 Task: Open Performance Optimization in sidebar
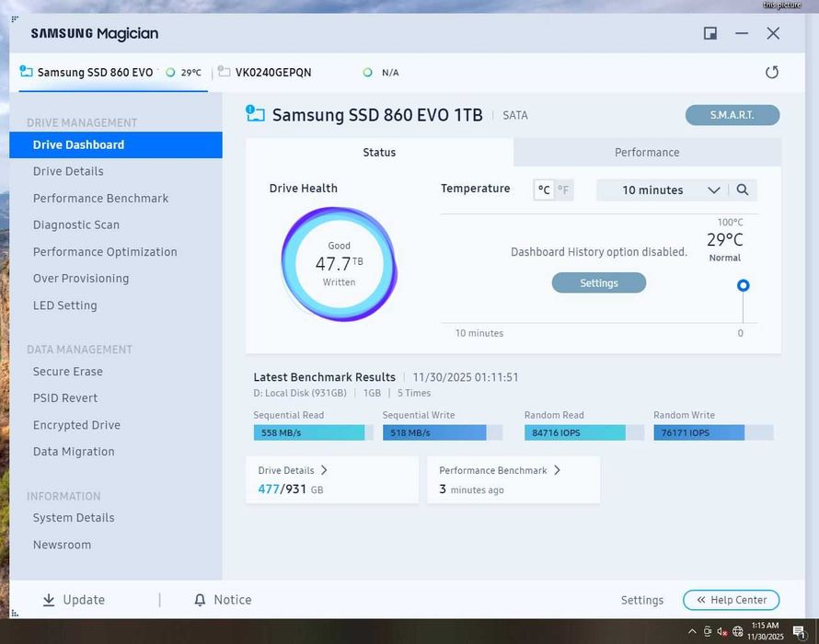[x=105, y=252]
